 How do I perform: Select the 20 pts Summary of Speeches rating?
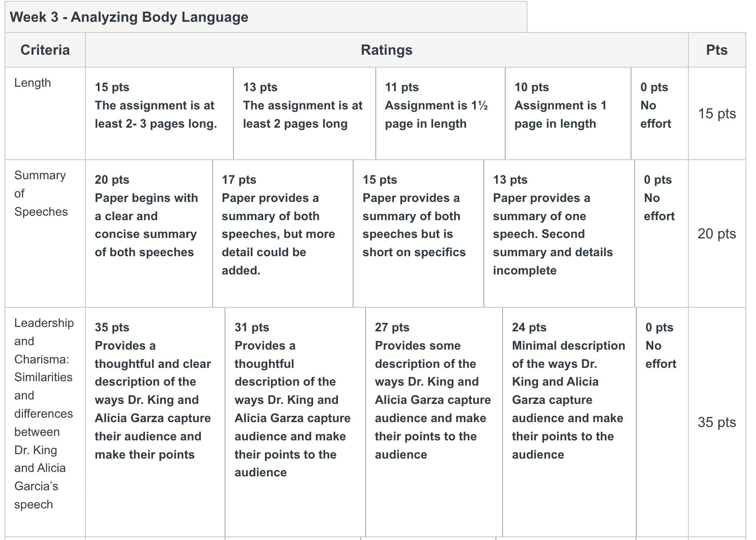[149, 234]
